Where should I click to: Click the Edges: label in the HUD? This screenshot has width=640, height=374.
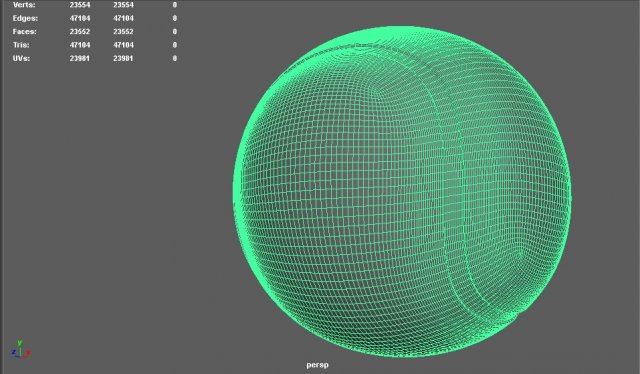click(25, 18)
